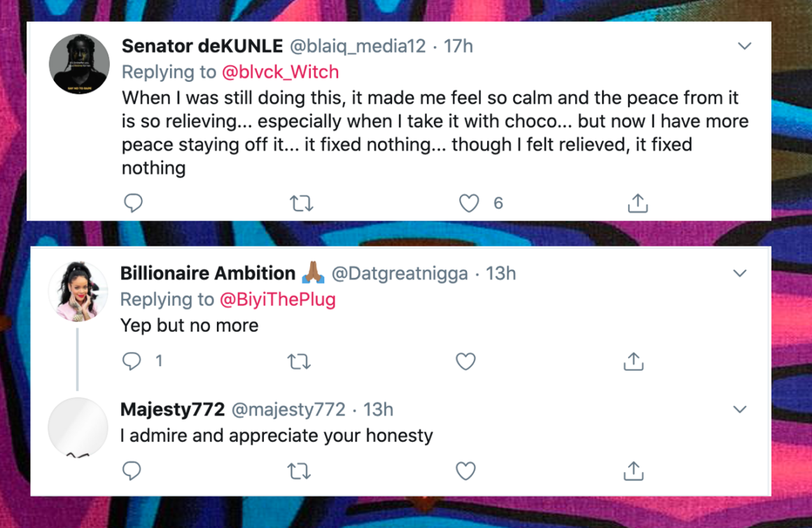This screenshot has width=812, height=528.
Task: Expand options menu on Senator deKUNLE's tweet
Action: click(745, 46)
